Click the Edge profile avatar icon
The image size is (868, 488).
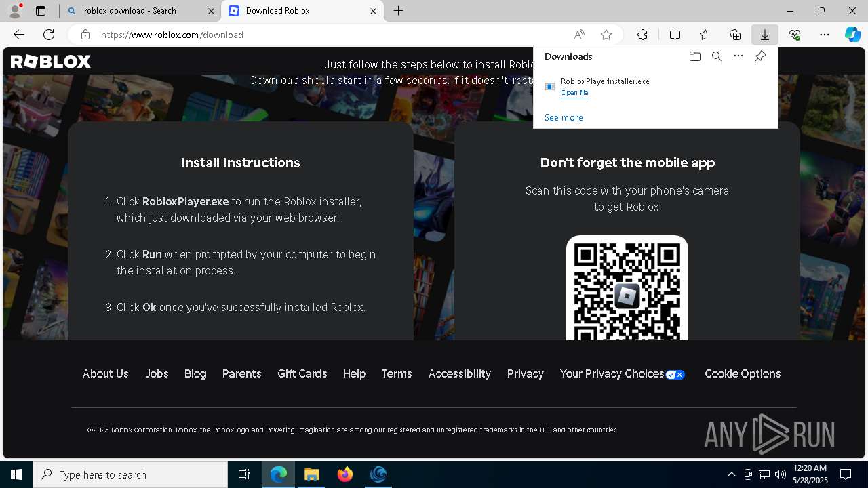(15, 11)
